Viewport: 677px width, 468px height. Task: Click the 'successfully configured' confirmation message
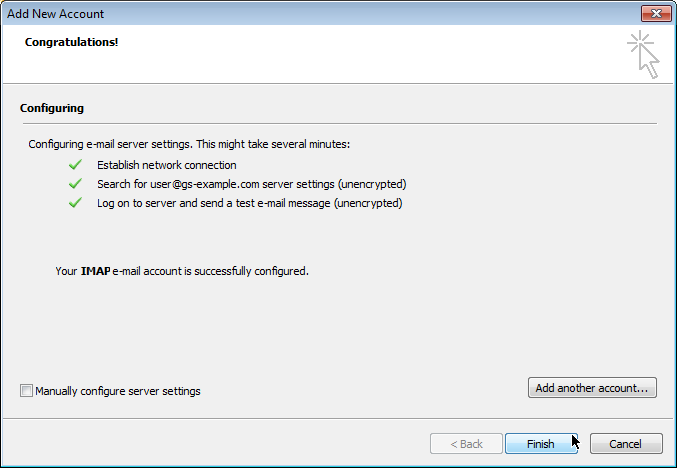coord(182,271)
